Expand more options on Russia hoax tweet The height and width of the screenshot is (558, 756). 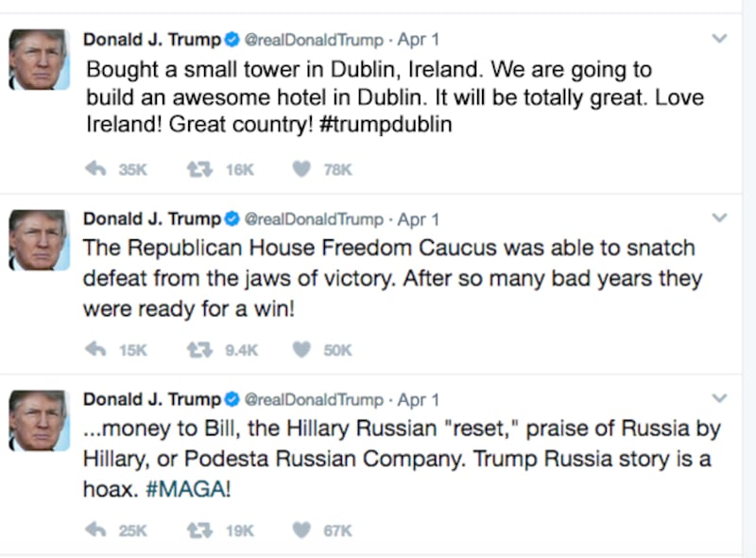point(719,398)
